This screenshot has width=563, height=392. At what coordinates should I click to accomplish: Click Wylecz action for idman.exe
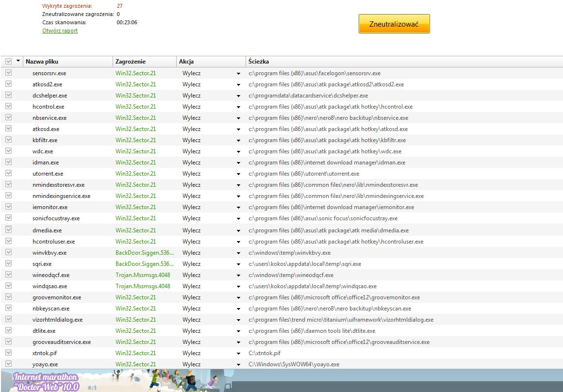(x=191, y=163)
